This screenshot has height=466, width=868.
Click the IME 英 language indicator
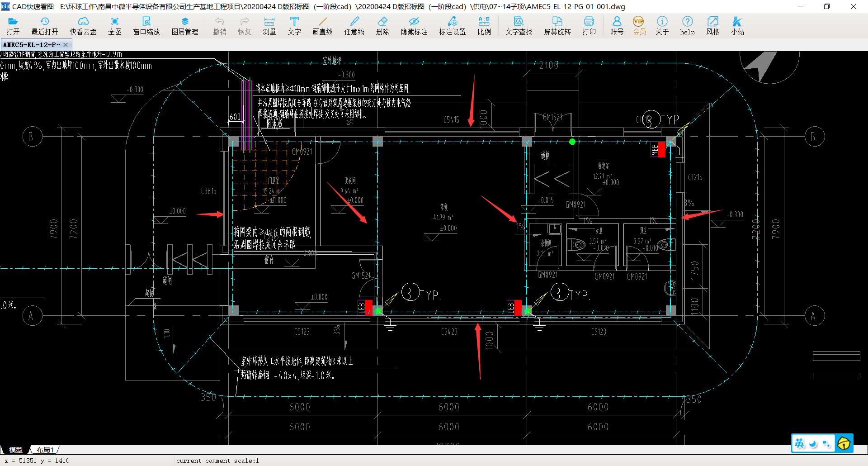tap(800, 443)
